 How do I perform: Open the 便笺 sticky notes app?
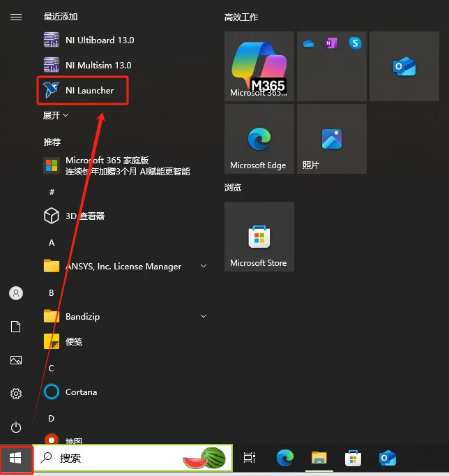(x=63, y=341)
